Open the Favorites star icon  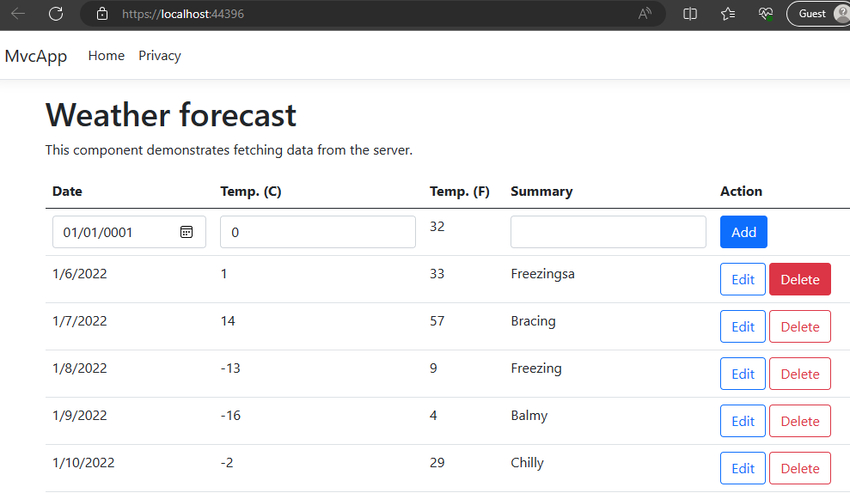click(727, 14)
